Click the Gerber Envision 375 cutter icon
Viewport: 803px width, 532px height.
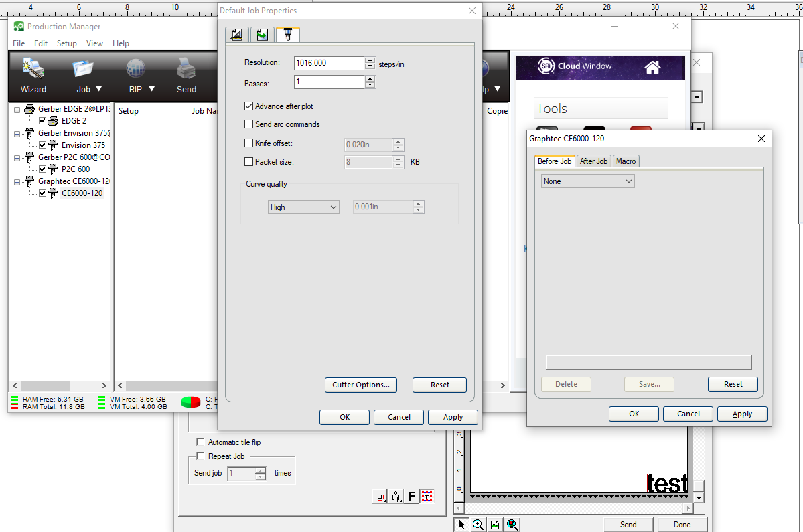pos(29,133)
